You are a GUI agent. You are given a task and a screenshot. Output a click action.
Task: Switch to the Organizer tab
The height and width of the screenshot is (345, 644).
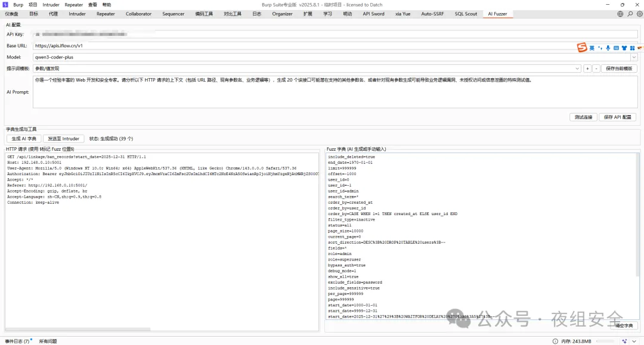click(282, 14)
